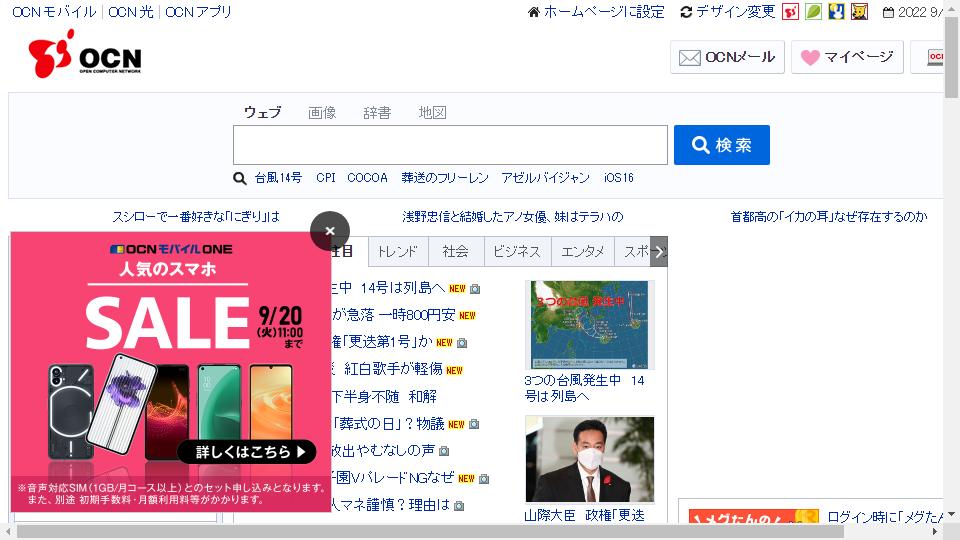Screen dimensions: 960x540
Task: Open headline スシローで一番好きな「にぎり」は
Action: click(195, 216)
